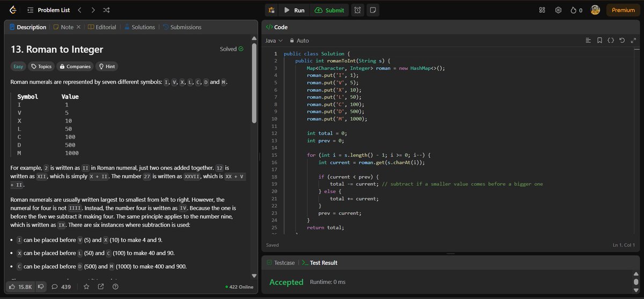Submit the solution
The height and width of the screenshot is (299, 644).
[x=330, y=10]
